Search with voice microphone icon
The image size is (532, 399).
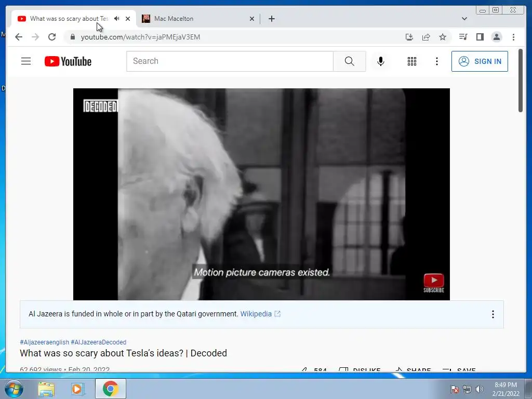point(381,61)
